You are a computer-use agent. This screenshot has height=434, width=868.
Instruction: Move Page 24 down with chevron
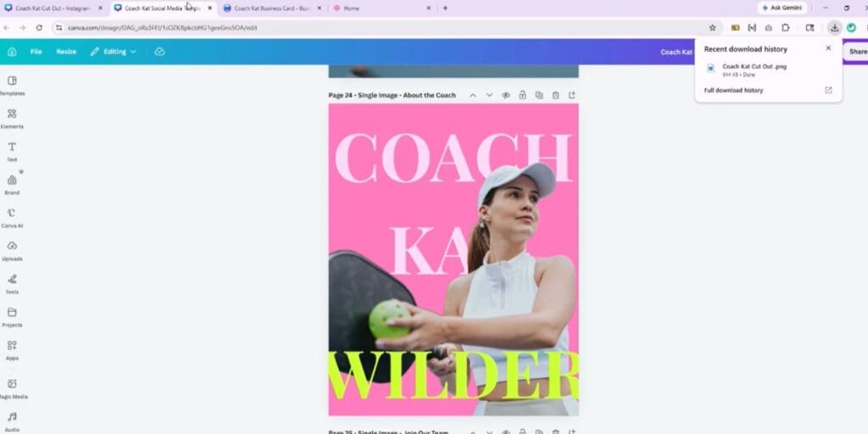(489, 95)
